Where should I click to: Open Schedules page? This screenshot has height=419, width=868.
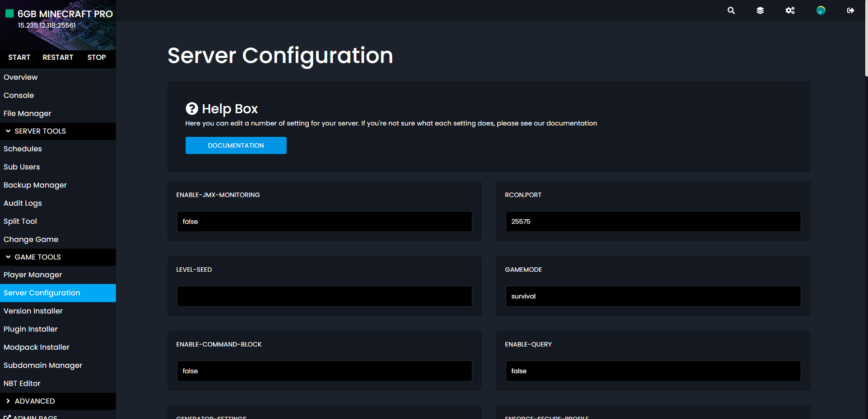58,149
